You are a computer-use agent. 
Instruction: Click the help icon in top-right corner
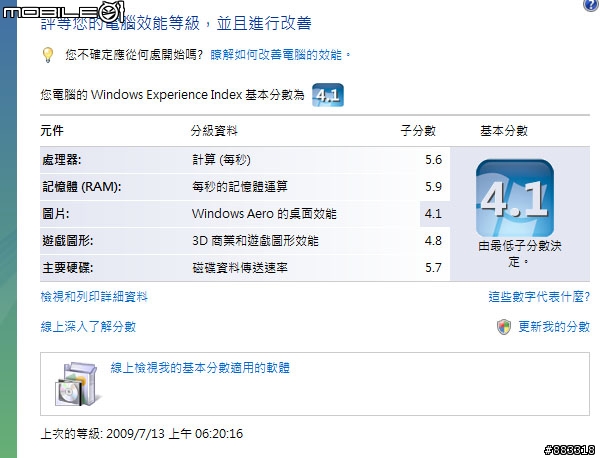pos(591,5)
